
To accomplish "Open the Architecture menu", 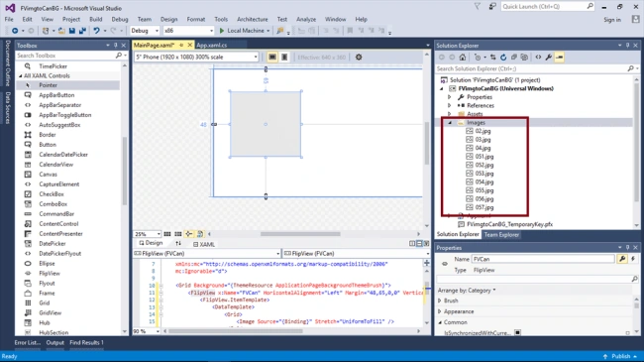I will point(253,19).
